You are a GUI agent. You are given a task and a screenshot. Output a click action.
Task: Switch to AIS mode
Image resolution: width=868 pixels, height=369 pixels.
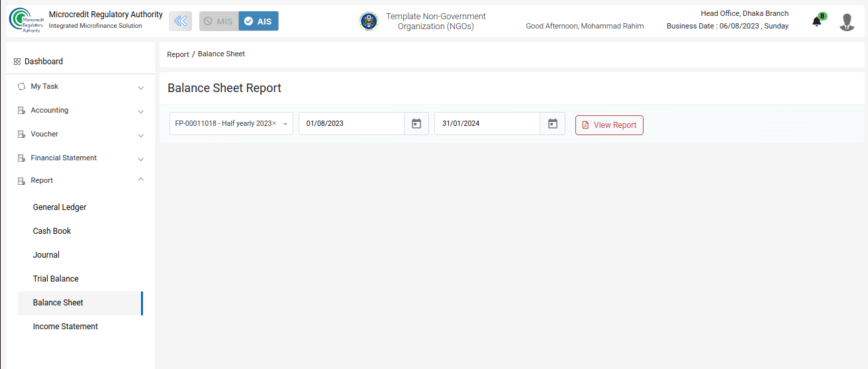[x=258, y=21]
